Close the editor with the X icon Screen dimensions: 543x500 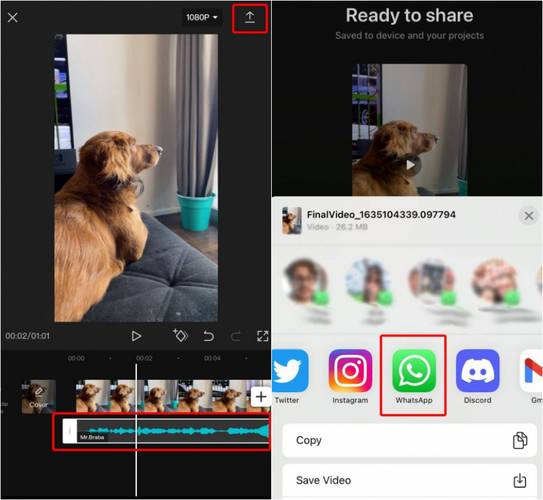click(13, 17)
